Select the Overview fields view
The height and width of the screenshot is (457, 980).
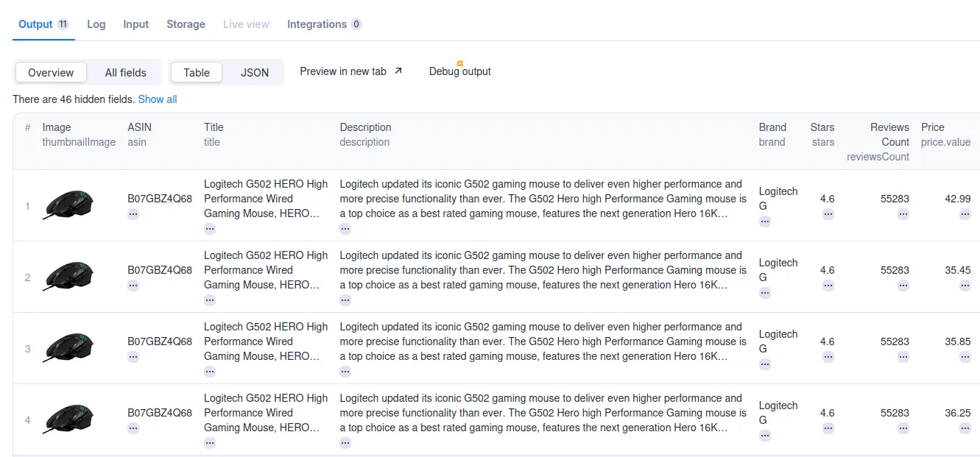pos(51,72)
